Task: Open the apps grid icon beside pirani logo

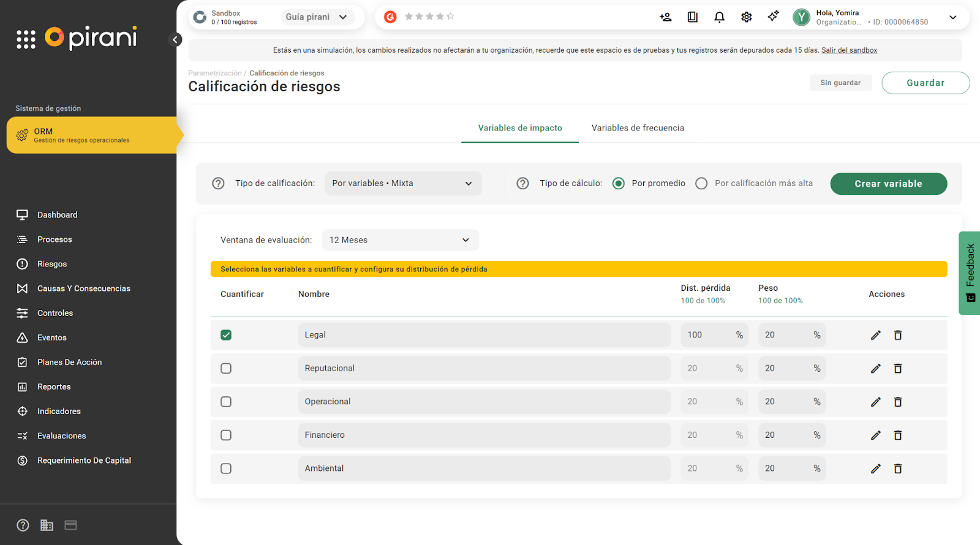Action: [26, 39]
